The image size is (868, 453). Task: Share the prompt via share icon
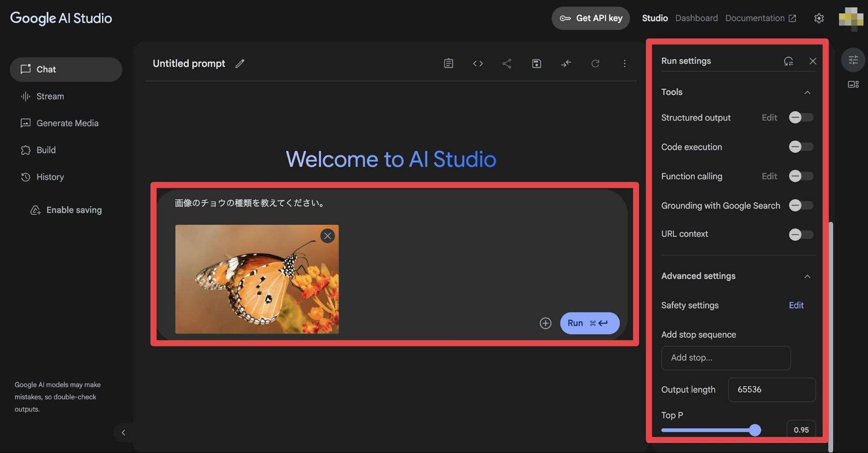(507, 64)
